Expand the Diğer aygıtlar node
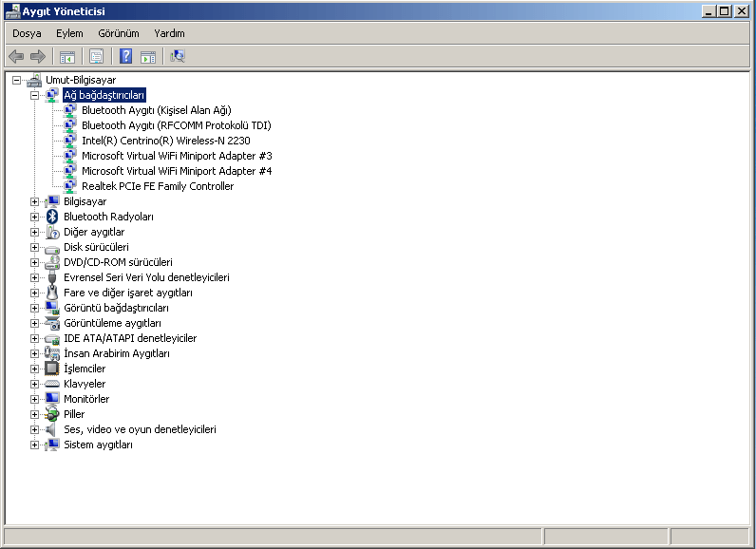The height and width of the screenshot is (549, 756). [35, 232]
